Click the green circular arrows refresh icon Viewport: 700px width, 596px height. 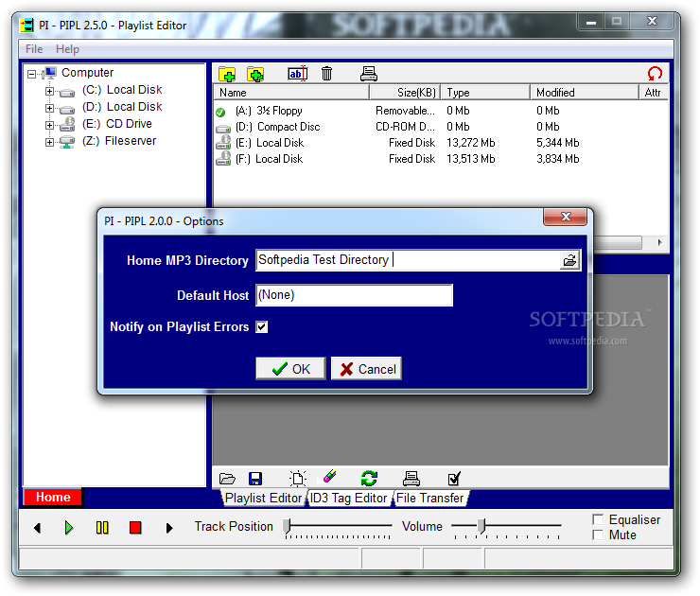click(369, 478)
